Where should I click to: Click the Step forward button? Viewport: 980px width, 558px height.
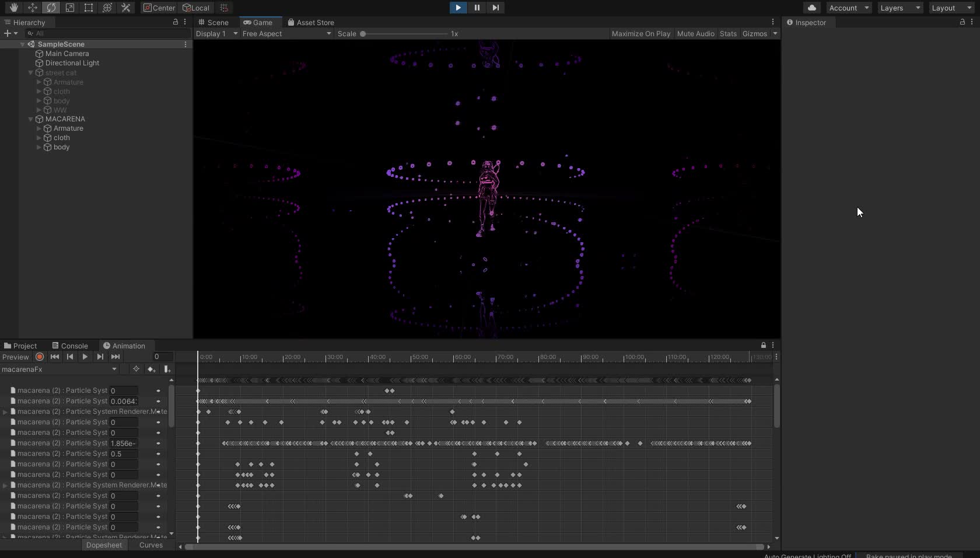(495, 8)
